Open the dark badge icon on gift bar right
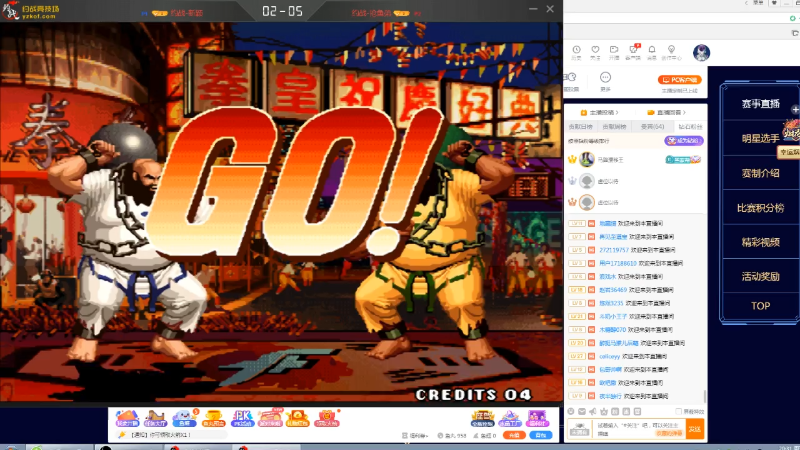 (x=482, y=418)
